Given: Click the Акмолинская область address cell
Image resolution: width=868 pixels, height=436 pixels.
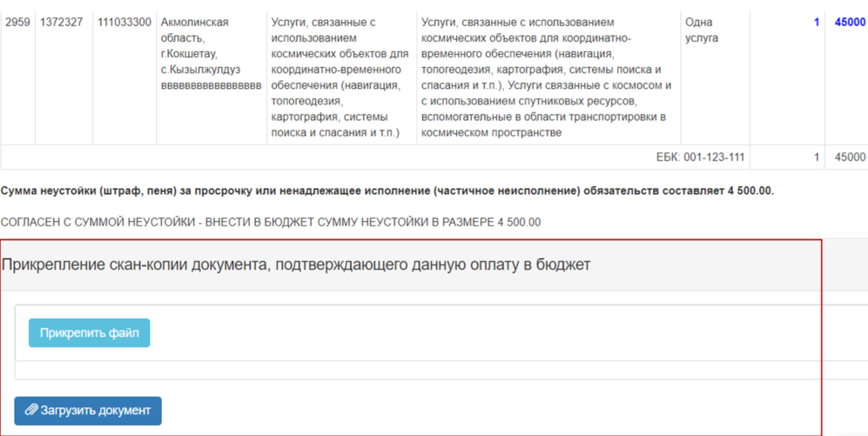Looking at the screenshot, I should click(211, 54).
